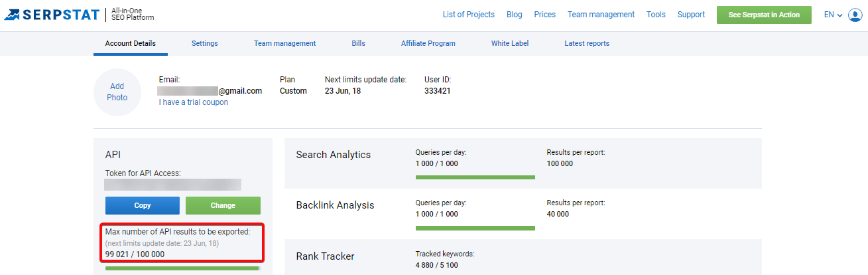Click the Plan value 'Custom'
This screenshot has width=868, height=275.
click(293, 91)
